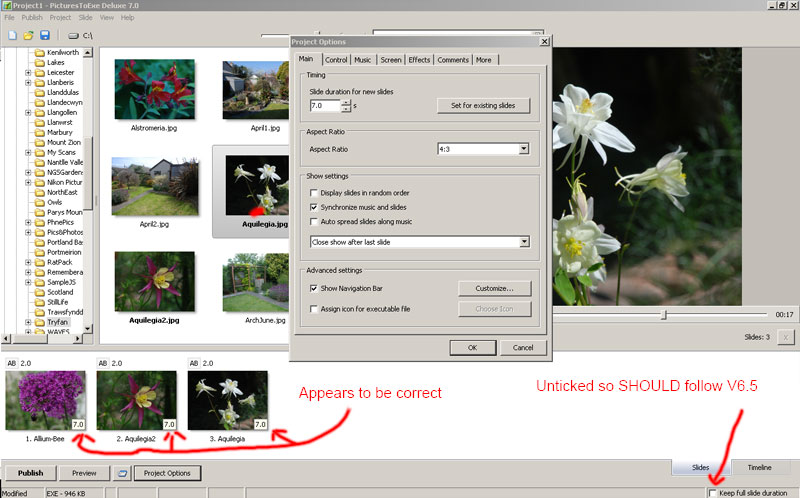The height and width of the screenshot is (498, 800).
Task: Expand the PhnePics folder node
Action: [29, 222]
